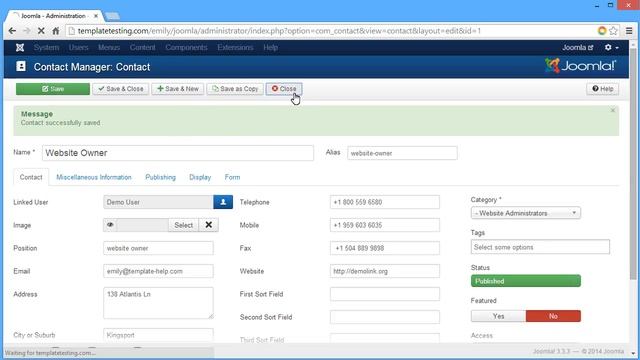Screen dimensions: 640x360
Task: Bookmark this page with the star icon
Action: pyautogui.click(x=613, y=31)
